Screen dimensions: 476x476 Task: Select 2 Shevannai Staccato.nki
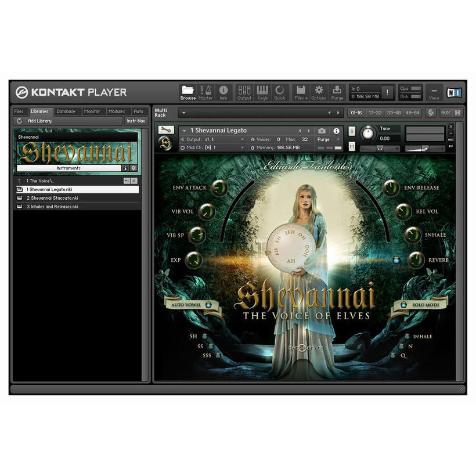[x=78, y=198]
